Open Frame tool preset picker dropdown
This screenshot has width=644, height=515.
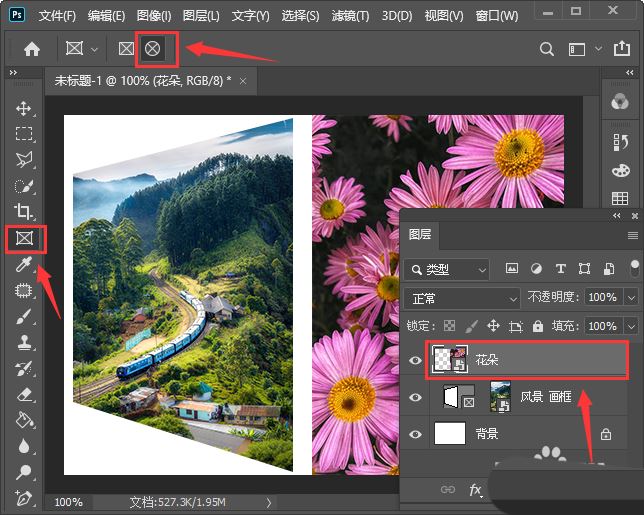pos(94,50)
